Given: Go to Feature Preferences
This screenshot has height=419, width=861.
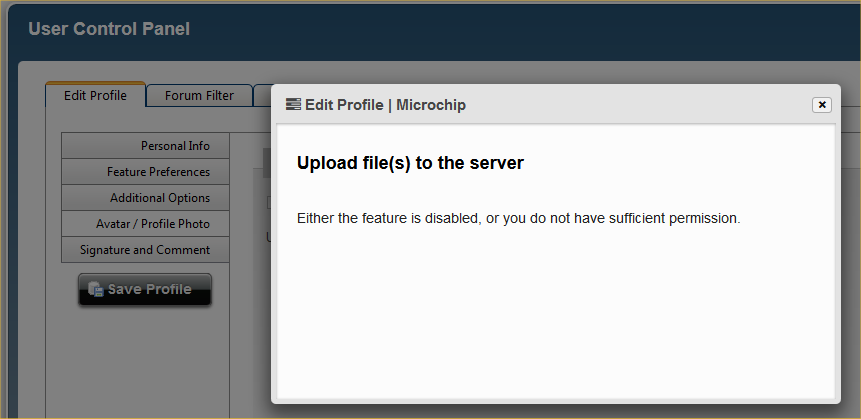Looking at the screenshot, I should [145, 172].
